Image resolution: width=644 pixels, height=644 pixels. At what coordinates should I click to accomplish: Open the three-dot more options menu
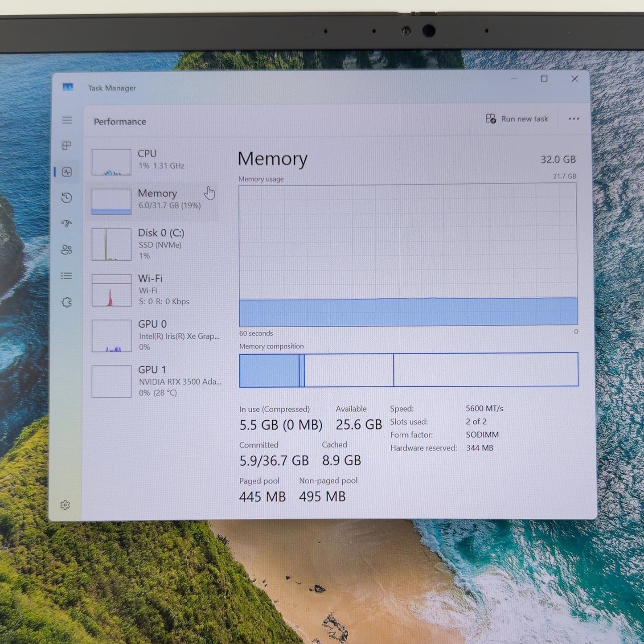point(574,119)
